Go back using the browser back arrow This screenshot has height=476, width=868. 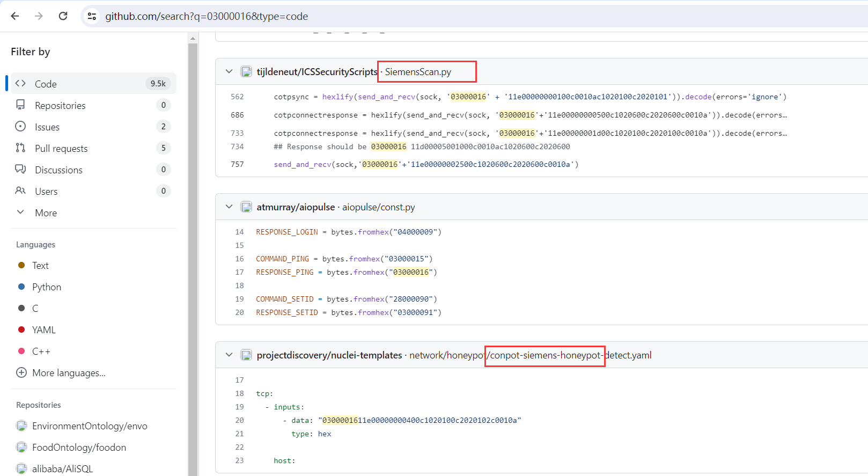[15, 16]
